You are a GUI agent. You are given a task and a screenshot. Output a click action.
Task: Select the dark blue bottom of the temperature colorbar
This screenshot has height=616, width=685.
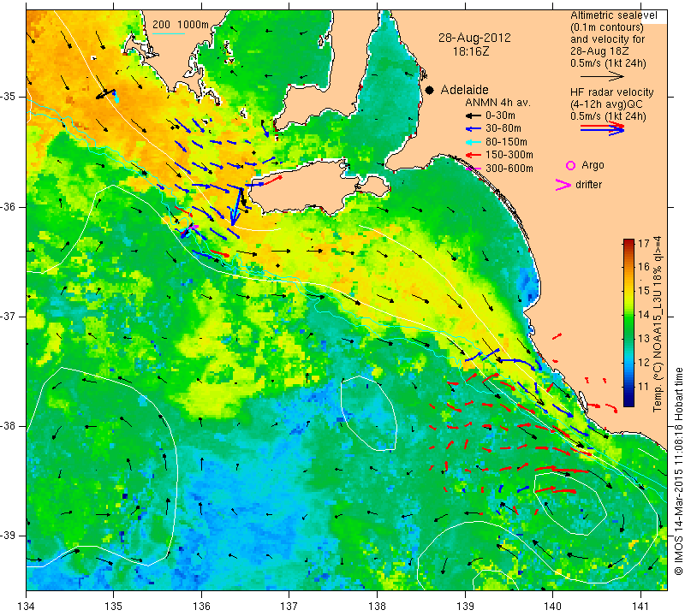coord(628,402)
